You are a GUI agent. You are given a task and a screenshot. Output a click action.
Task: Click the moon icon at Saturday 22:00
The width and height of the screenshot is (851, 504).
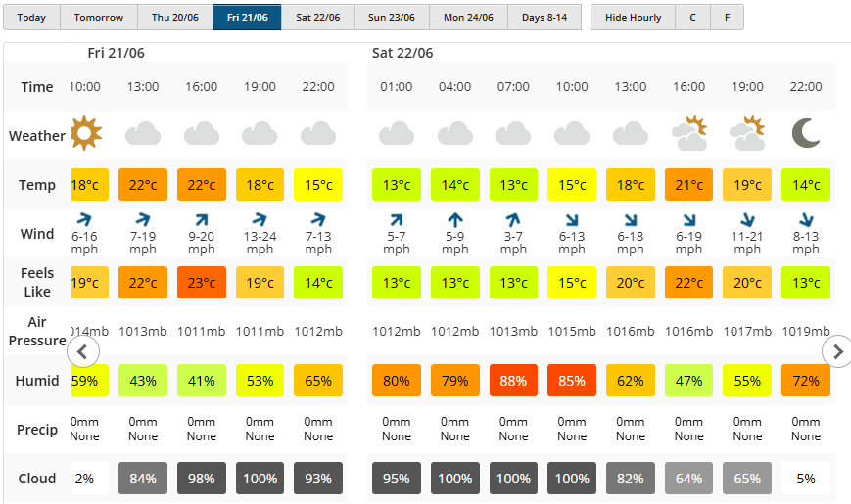click(x=806, y=133)
